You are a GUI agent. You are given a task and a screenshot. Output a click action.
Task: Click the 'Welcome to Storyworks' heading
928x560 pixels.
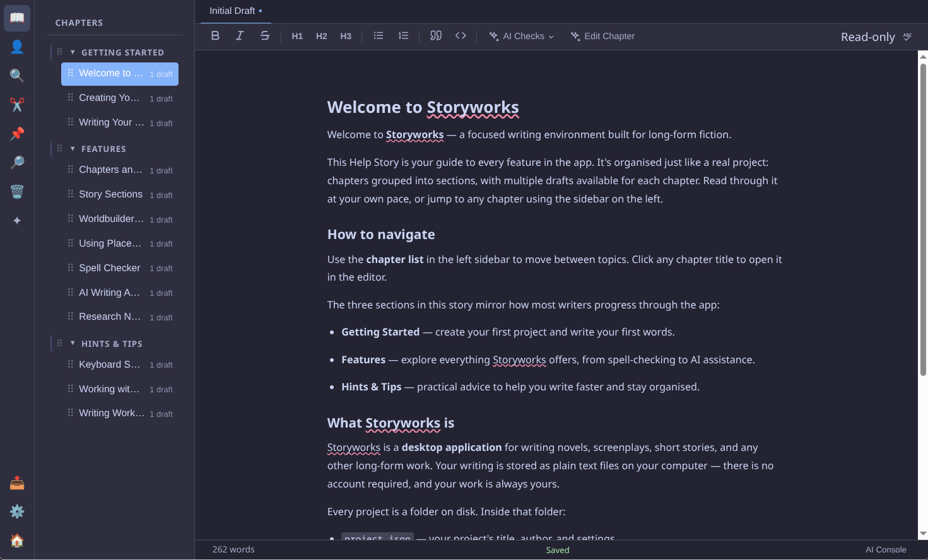(x=423, y=107)
